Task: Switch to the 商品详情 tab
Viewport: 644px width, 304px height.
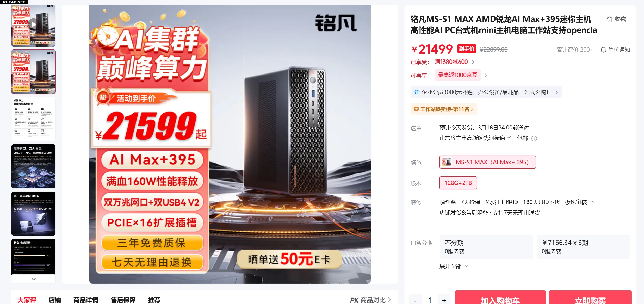Action: point(86,300)
